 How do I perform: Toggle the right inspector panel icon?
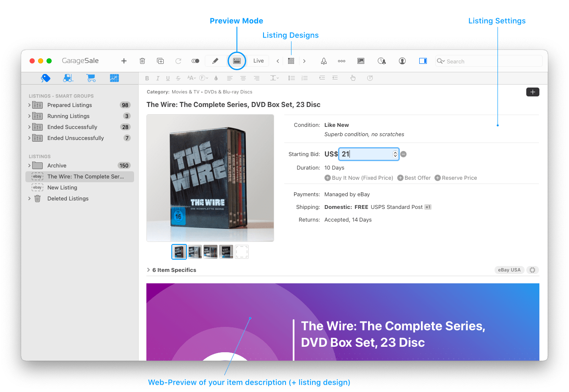[423, 61]
